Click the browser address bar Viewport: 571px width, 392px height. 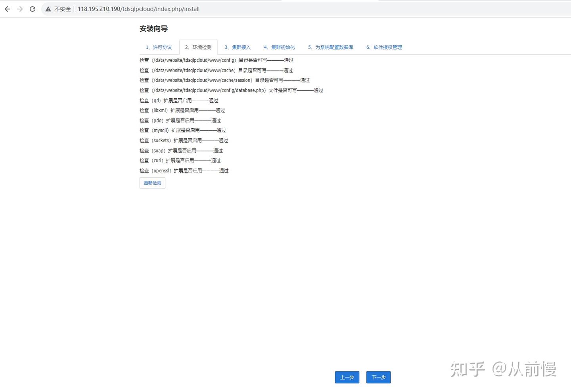(139, 9)
